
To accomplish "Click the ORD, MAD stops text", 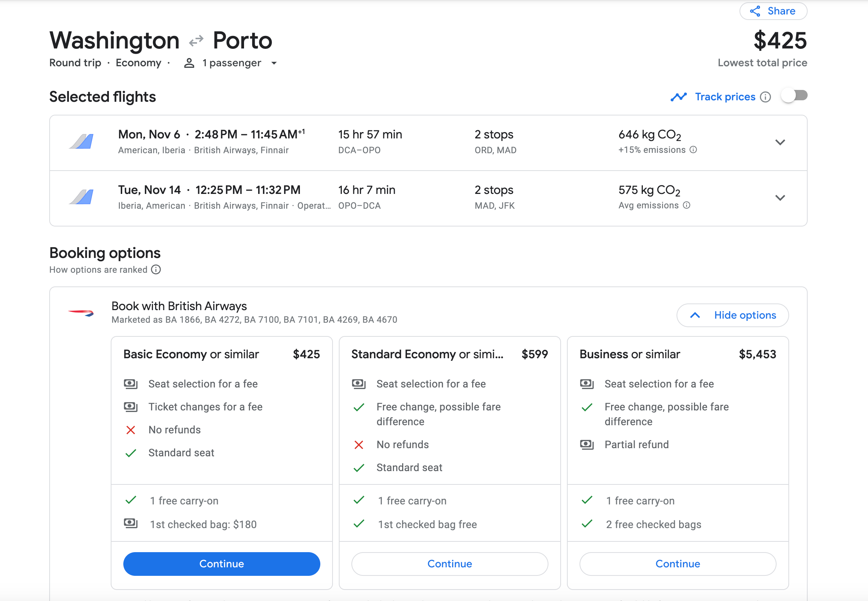I will 495,150.
